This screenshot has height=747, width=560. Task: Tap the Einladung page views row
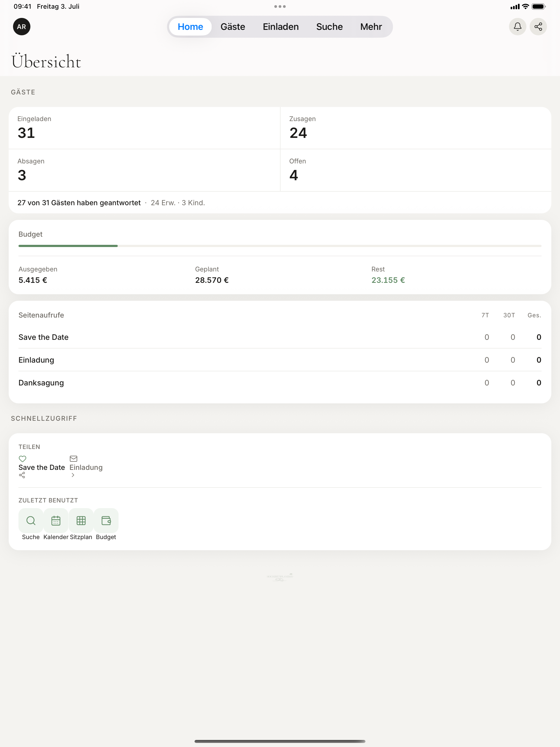point(280,360)
